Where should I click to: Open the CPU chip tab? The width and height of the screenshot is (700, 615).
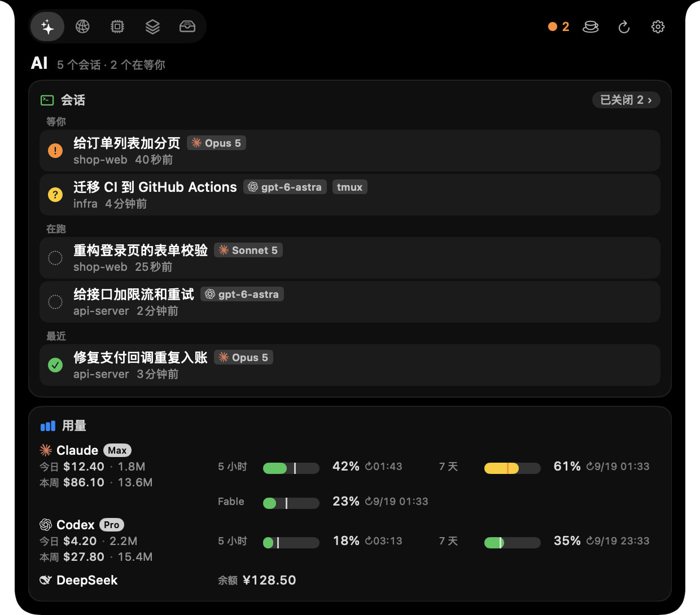tap(117, 27)
